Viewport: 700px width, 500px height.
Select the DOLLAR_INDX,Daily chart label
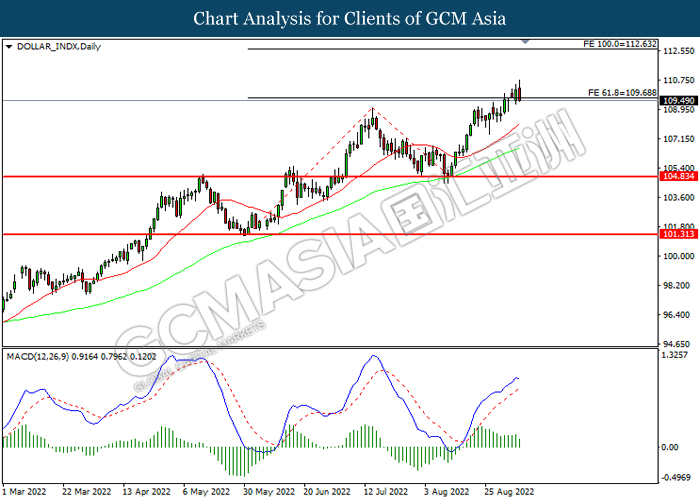pos(59,46)
